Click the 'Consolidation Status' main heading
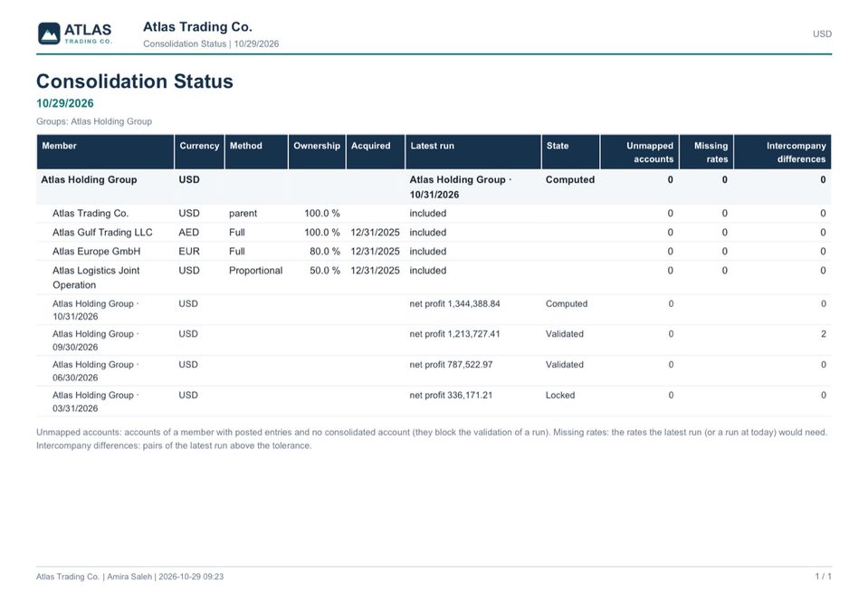The image size is (868, 613). coord(135,81)
